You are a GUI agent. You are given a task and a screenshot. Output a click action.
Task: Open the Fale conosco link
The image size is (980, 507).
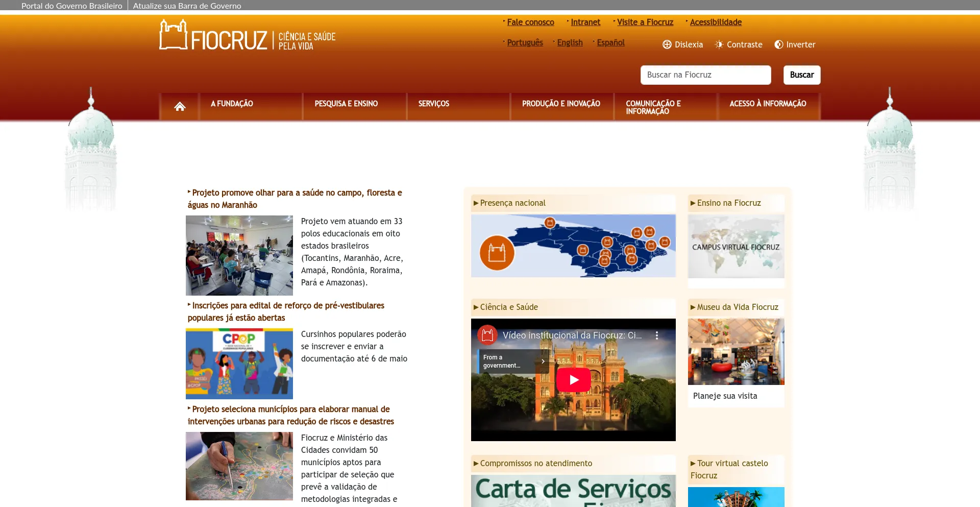530,22
